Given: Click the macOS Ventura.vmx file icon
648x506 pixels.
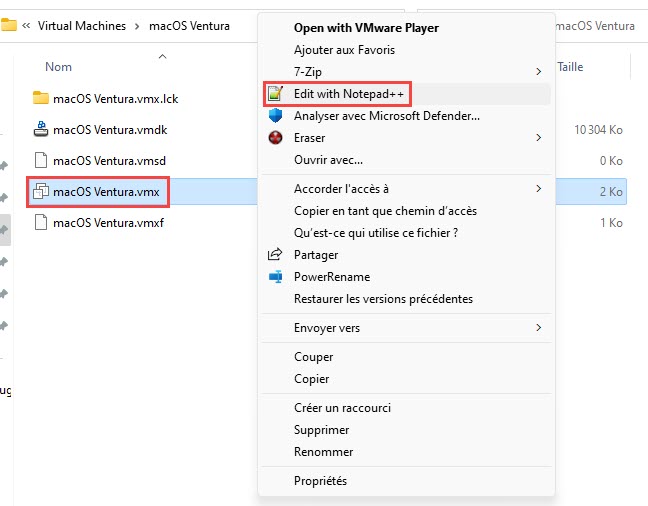Looking at the screenshot, I should pos(41,191).
